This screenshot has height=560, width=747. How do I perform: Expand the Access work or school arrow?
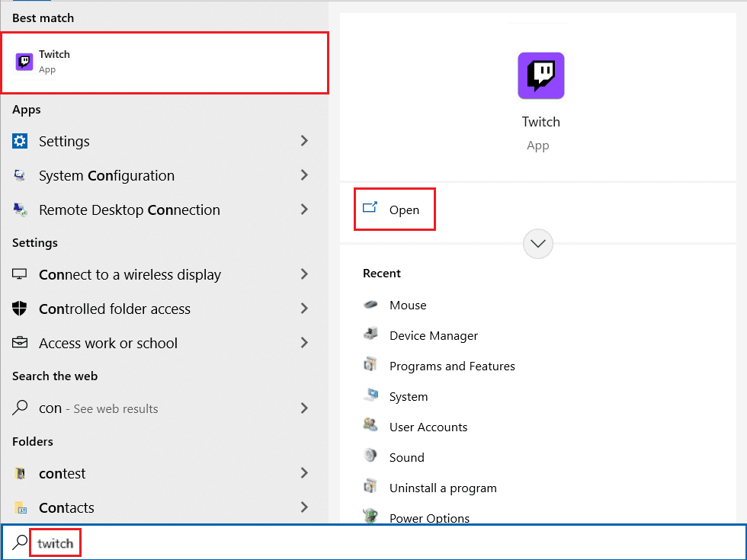304,342
